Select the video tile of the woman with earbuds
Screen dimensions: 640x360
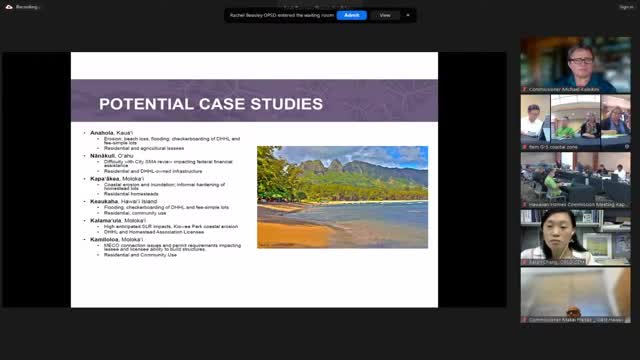[576, 238]
